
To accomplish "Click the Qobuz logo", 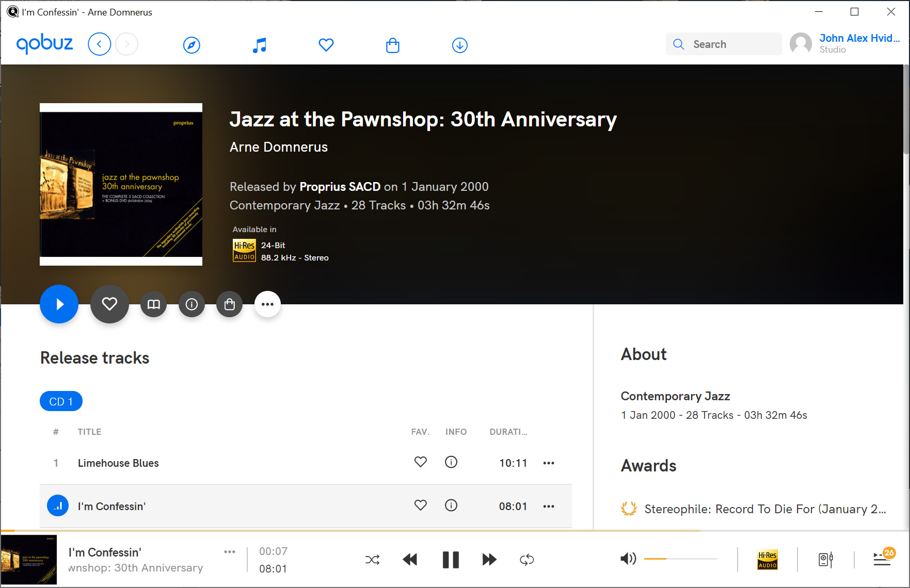I will (44, 44).
